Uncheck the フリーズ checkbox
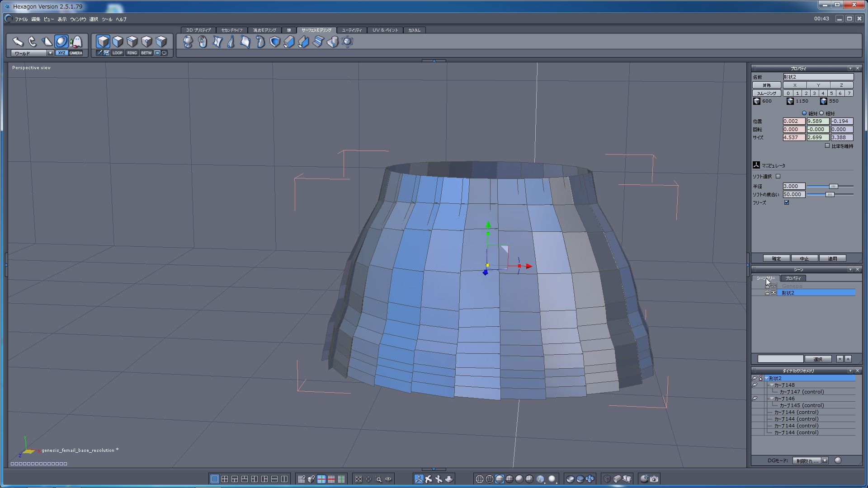Viewport: 868px width, 488px height. click(x=787, y=202)
